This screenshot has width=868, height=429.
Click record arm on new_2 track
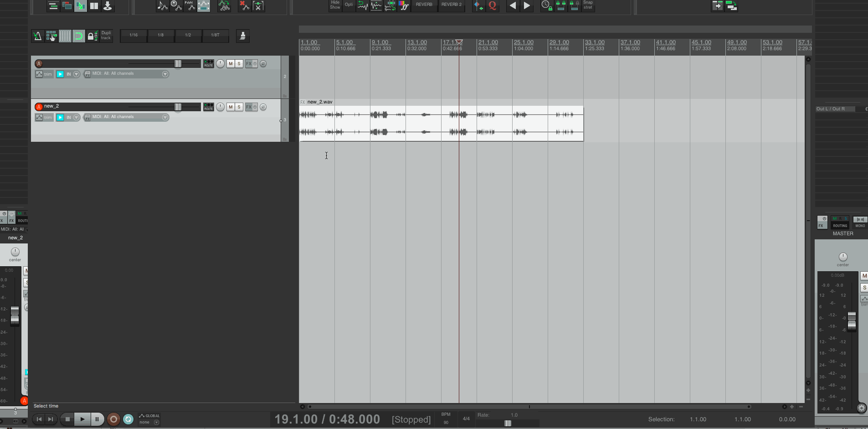tap(39, 107)
